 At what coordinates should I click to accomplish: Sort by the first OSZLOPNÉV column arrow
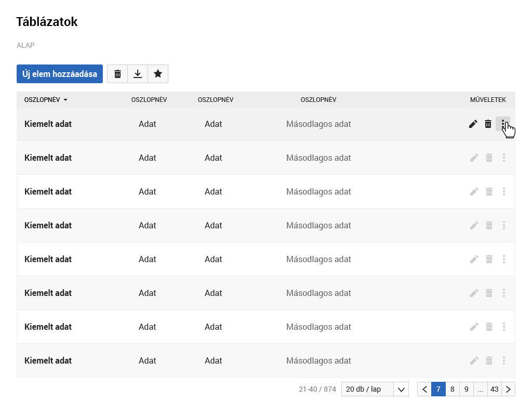point(65,100)
